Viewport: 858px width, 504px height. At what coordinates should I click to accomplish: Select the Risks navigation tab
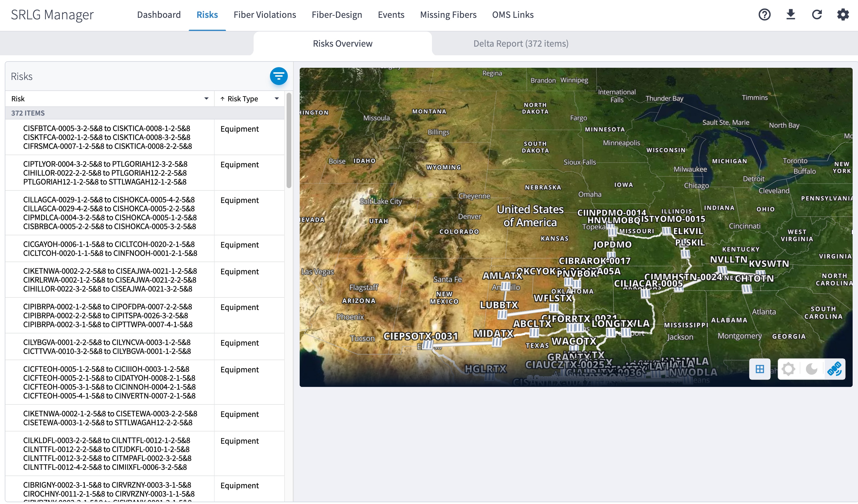click(207, 15)
